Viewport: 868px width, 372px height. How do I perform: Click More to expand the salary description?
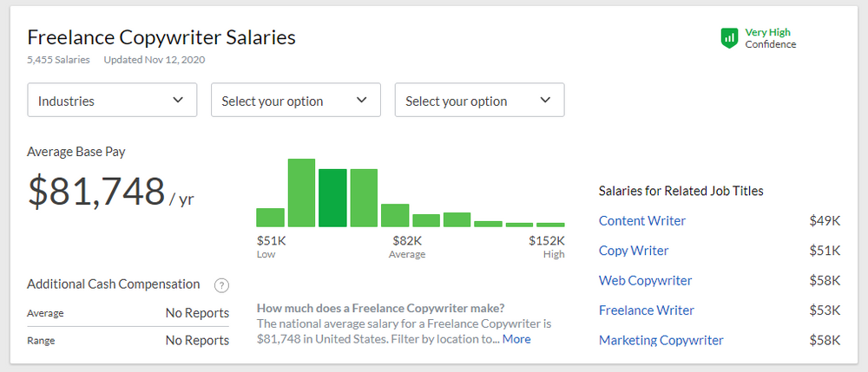click(x=516, y=339)
